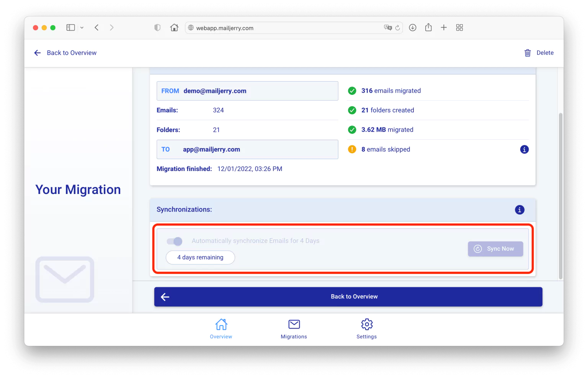Screen dimensions: 588x378
Task: Open the Synchronizations info icon
Action: pyautogui.click(x=519, y=210)
